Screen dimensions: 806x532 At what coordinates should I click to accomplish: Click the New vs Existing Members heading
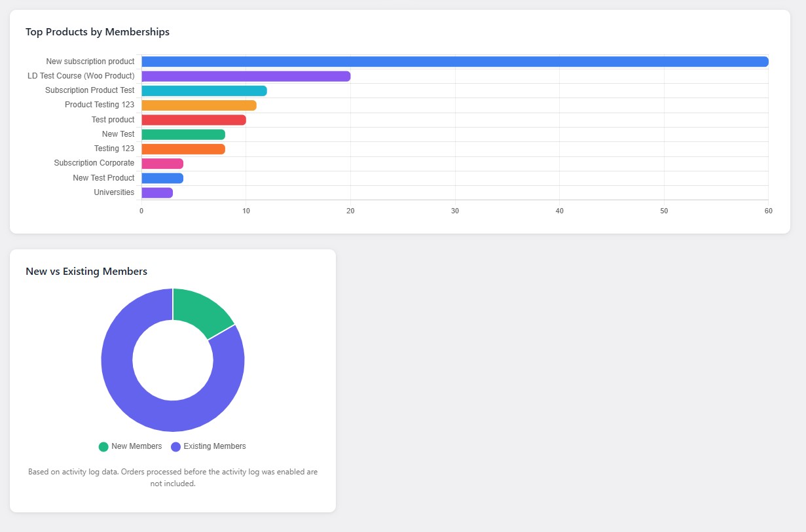[86, 271]
